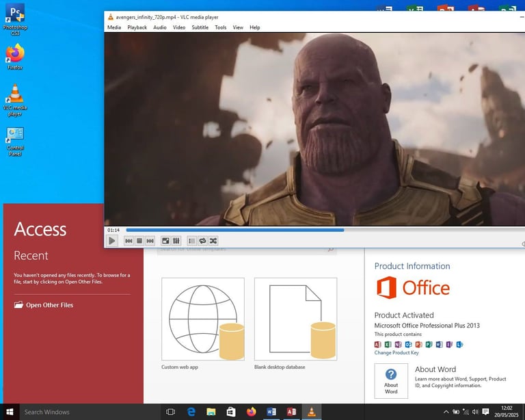Open the Control Panel desktop shortcut
Image resolution: width=525 pixels, height=420 pixels.
pos(15,142)
